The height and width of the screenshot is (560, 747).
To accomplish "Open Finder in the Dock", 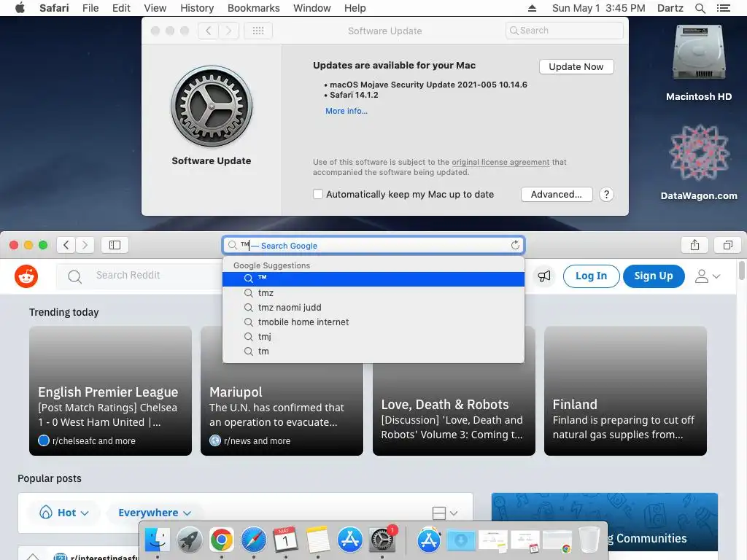I will [x=158, y=540].
